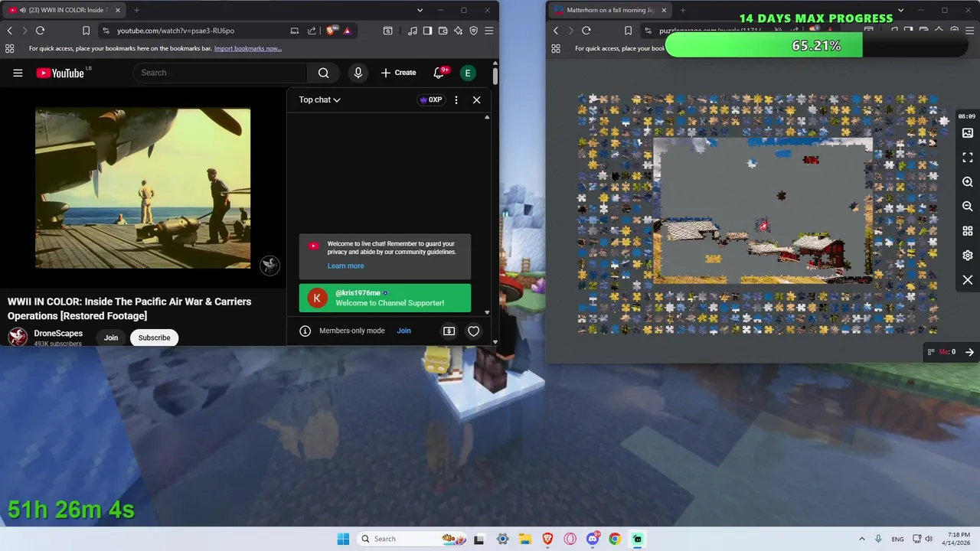
Task: Open Brave browser from taskbar
Action: (547, 539)
